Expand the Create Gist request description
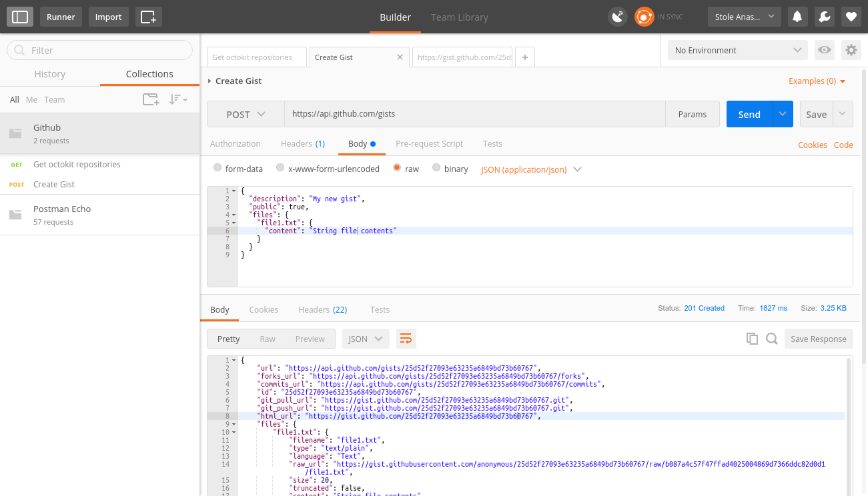Image resolution: width=868 pixels, height=496 pixels. tap(209, 81)
